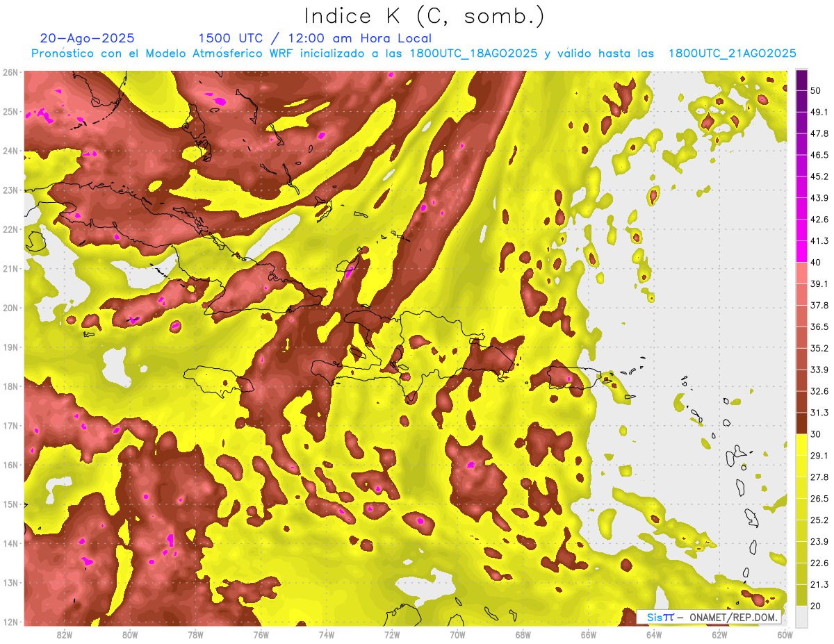Select the "31.3" legend value

click(x=819, y=413)
